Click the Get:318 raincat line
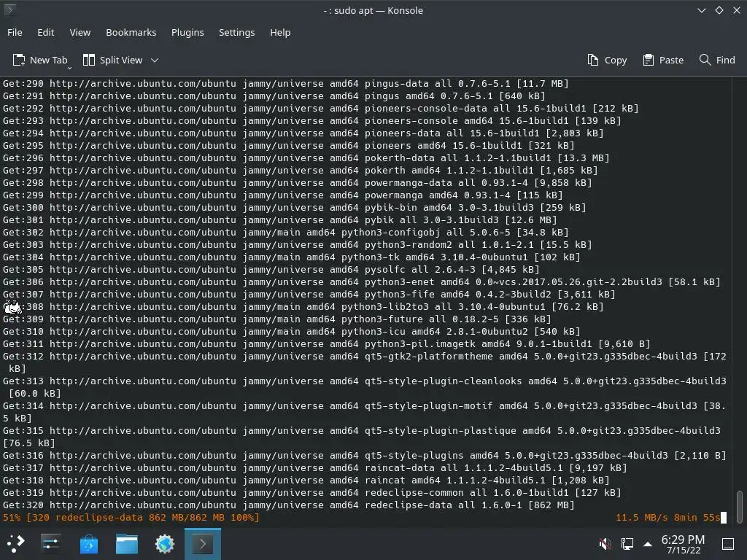The image size is (747, 560). (306, 481)
